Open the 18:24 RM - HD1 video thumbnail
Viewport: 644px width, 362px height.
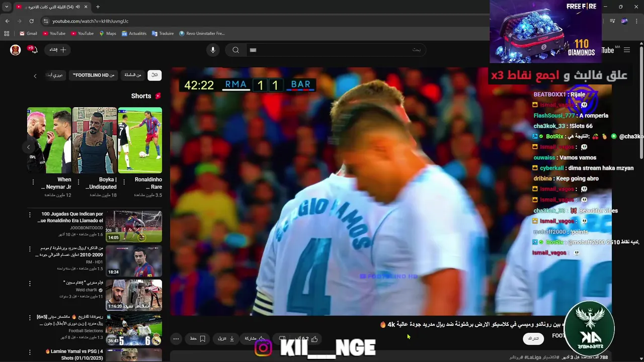pos(134,261)
